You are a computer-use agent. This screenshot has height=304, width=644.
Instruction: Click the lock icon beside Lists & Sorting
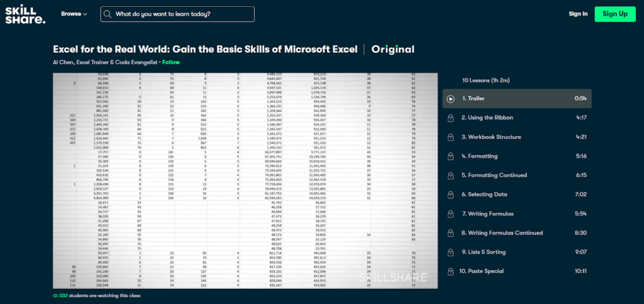(450, 252)
